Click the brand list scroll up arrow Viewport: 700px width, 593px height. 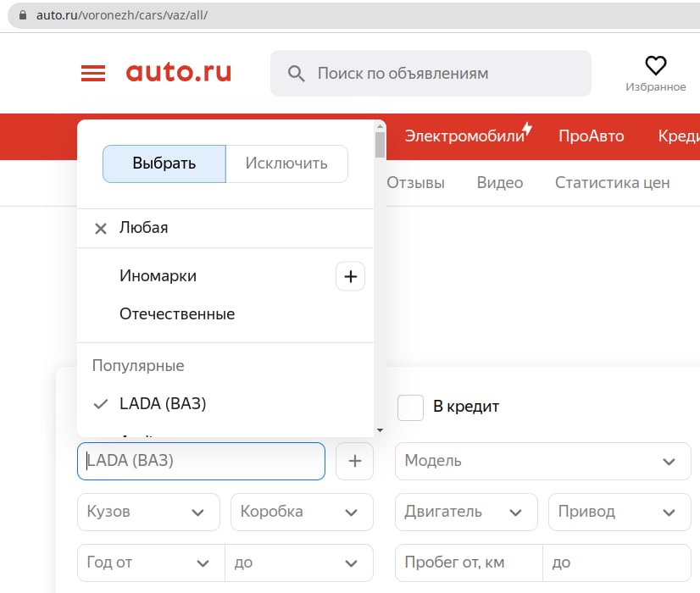point(380,127)
